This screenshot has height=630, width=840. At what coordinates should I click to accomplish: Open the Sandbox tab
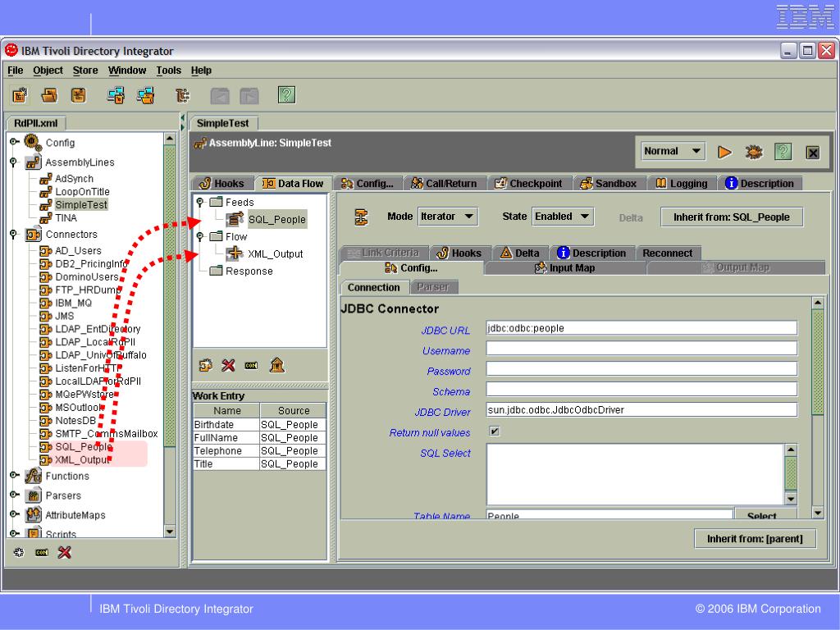coord(609,183)
